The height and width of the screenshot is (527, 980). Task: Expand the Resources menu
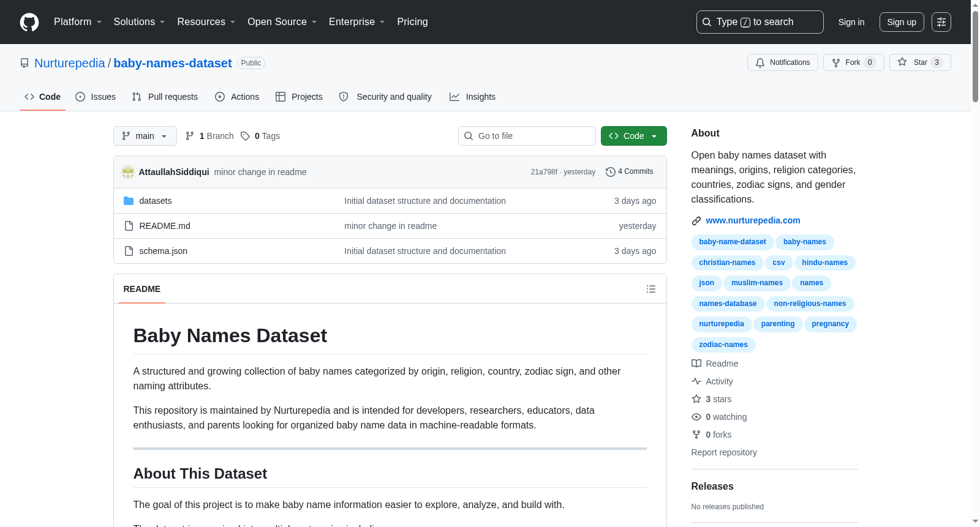point(206,22)
